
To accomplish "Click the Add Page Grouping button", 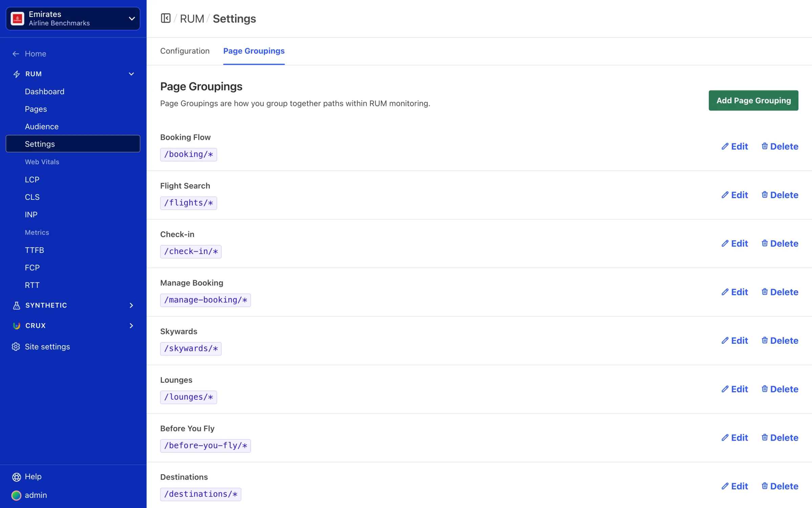I will click(x=753, y=101).
